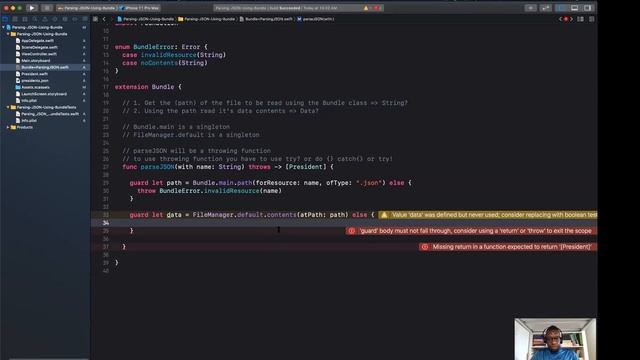Open President.swift file
Viewport: 640px width, 360px height.
[34, 74]
